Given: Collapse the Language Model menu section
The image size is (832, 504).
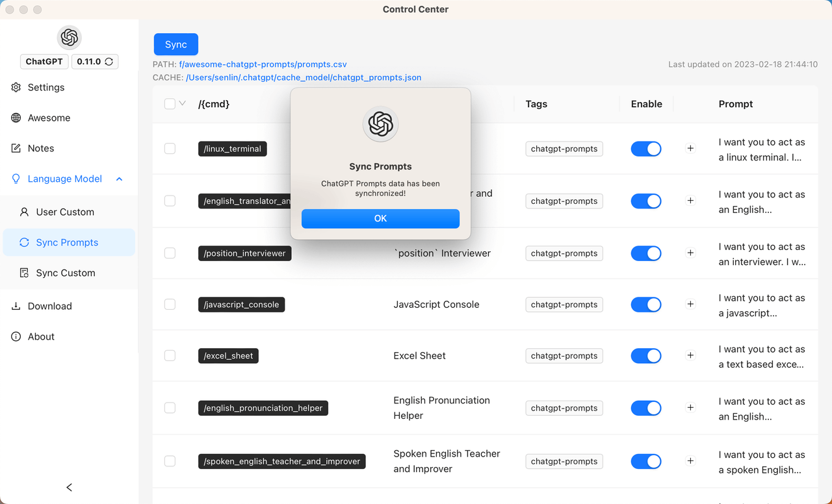Looking at the screenshot, I should (x=119, y=179).
